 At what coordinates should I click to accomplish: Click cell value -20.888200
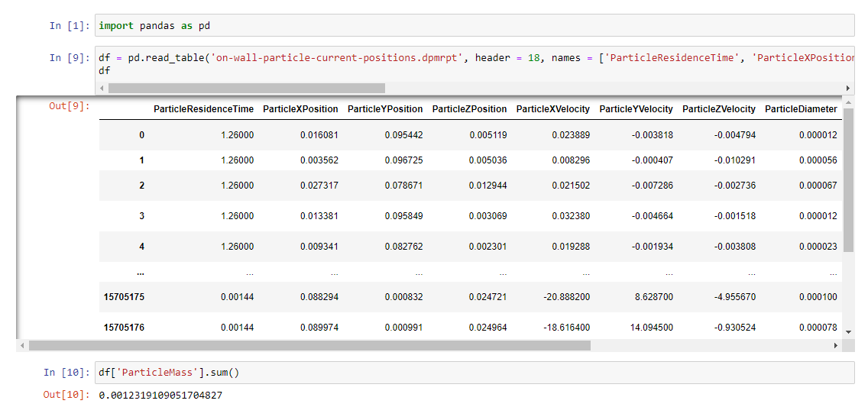pos(566,298)
